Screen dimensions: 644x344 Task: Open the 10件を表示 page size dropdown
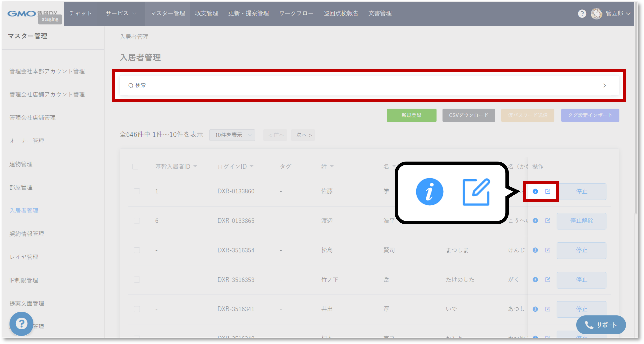(232, 135)
